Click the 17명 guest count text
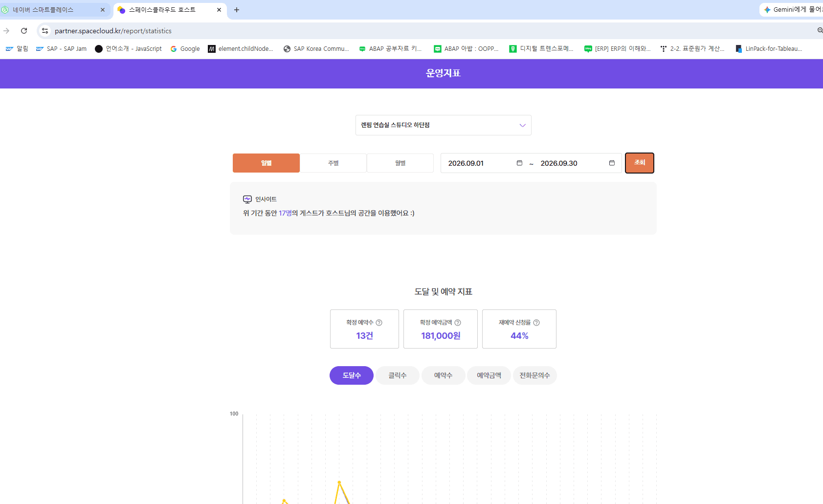Image resolution: width=823 pixels, height=504 pixels. click(285, 213)
